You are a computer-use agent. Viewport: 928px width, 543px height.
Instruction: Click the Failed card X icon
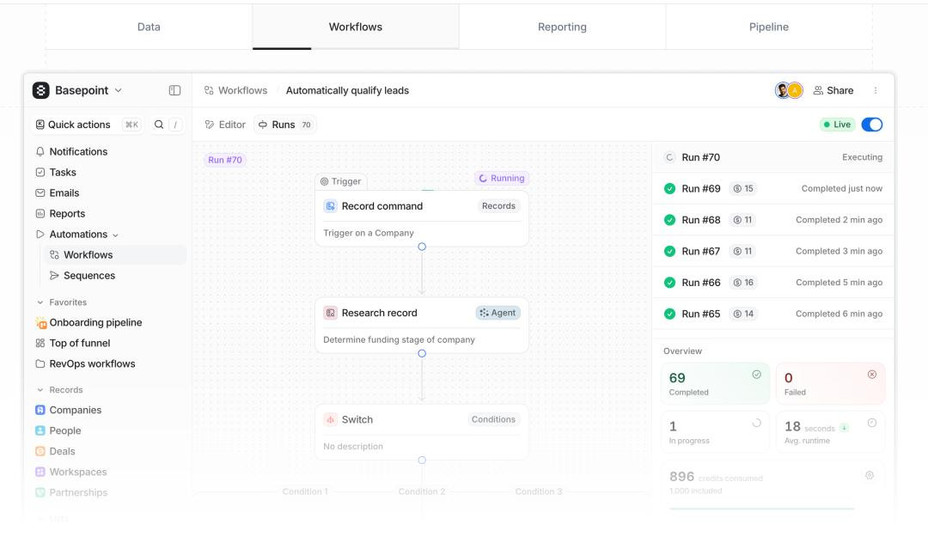pyautogui.click(x=872, y=374)
